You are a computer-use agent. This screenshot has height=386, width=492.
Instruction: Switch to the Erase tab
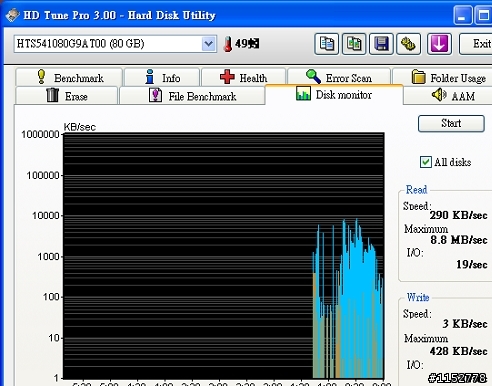pyautogui.click(x=67, y=96)
